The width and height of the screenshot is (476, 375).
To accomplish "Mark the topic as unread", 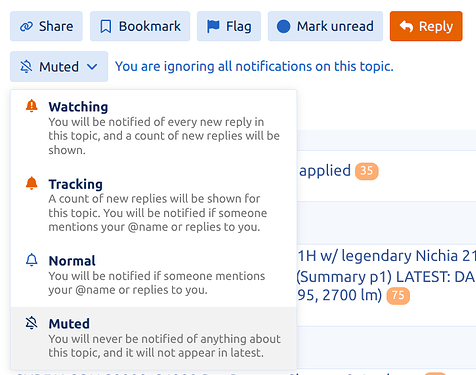I will tap(325, 26).
